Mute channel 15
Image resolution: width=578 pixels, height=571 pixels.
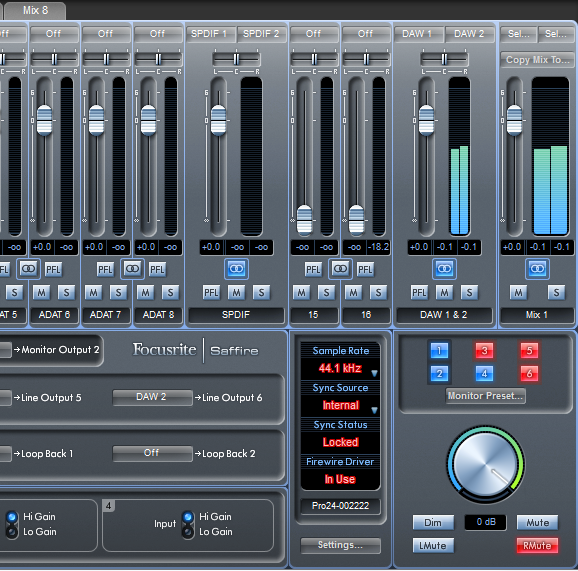click(302, 293)
